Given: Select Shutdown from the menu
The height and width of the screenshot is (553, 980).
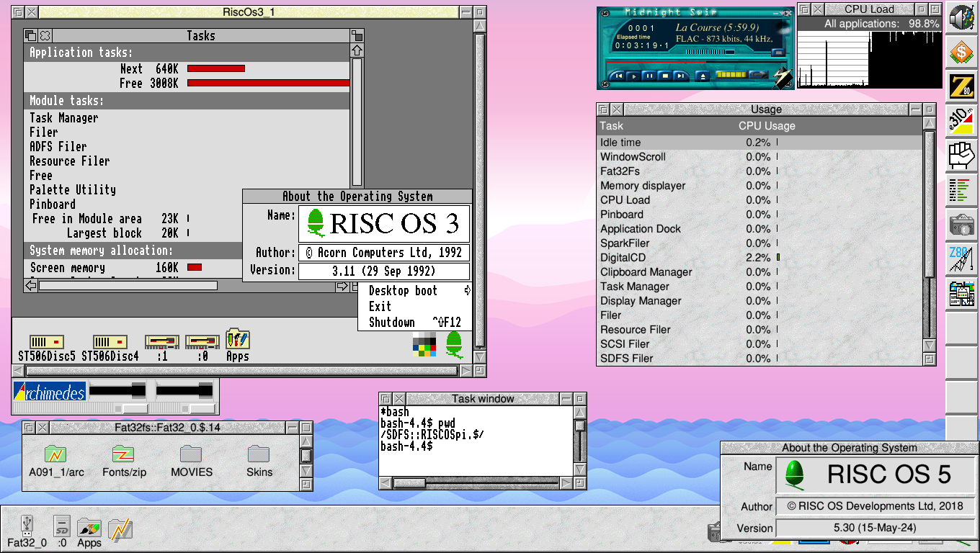Looking at the screenshot, I should click(x=392, y=323).
